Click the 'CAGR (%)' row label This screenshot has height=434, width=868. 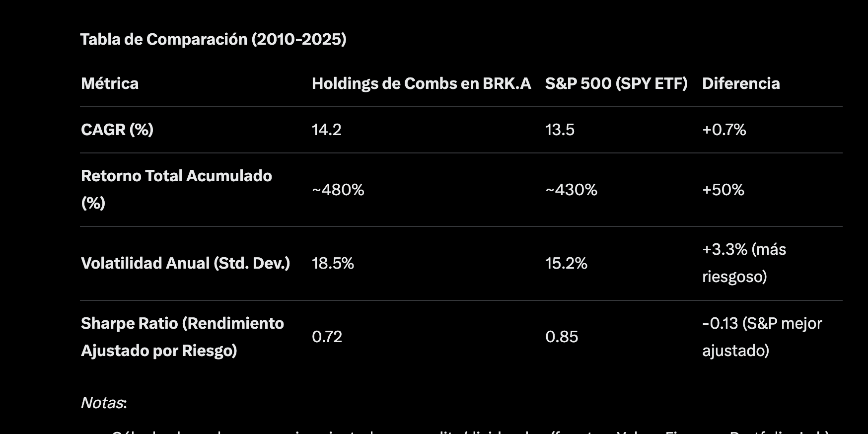point(117,130)
